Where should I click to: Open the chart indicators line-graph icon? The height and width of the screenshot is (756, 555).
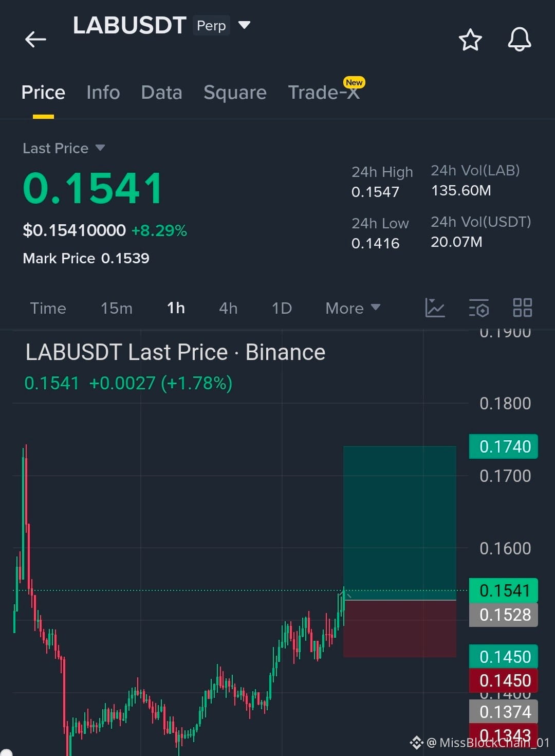435,308
